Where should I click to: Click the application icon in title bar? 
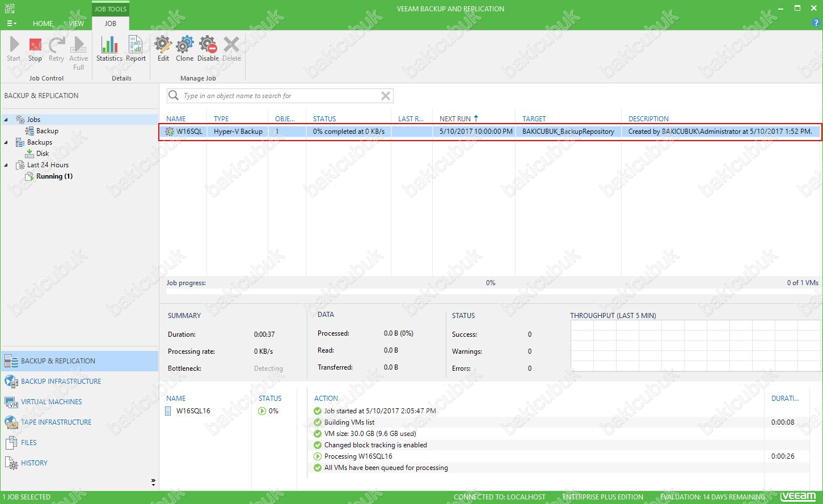tap(9, 9)
